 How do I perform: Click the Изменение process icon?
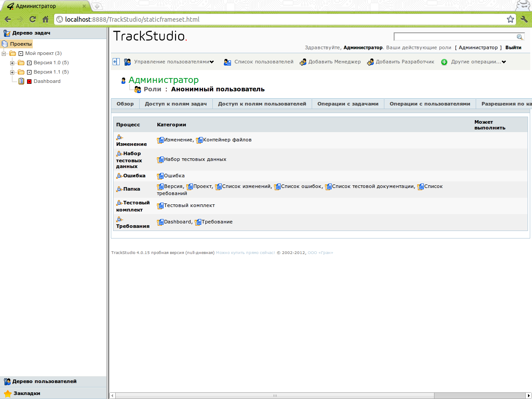(x=119, y=137)
